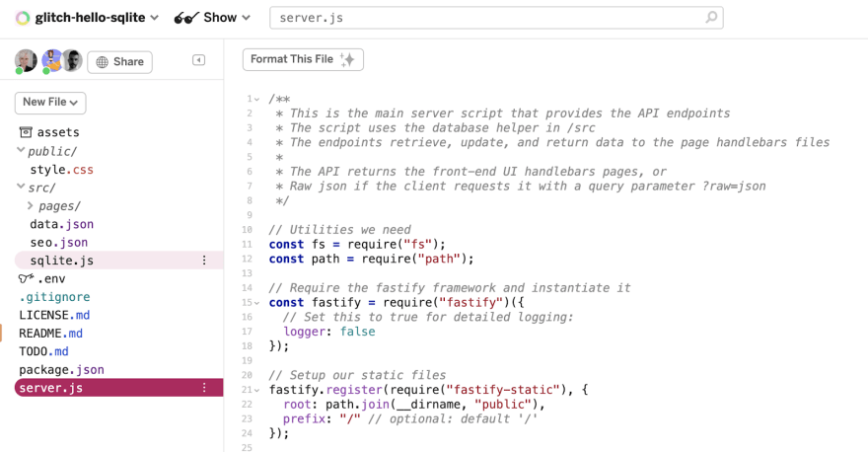Viewport: 868px width, 452px height.
Task: Select sqlite.js in file tree
Action: coord(118,261)
